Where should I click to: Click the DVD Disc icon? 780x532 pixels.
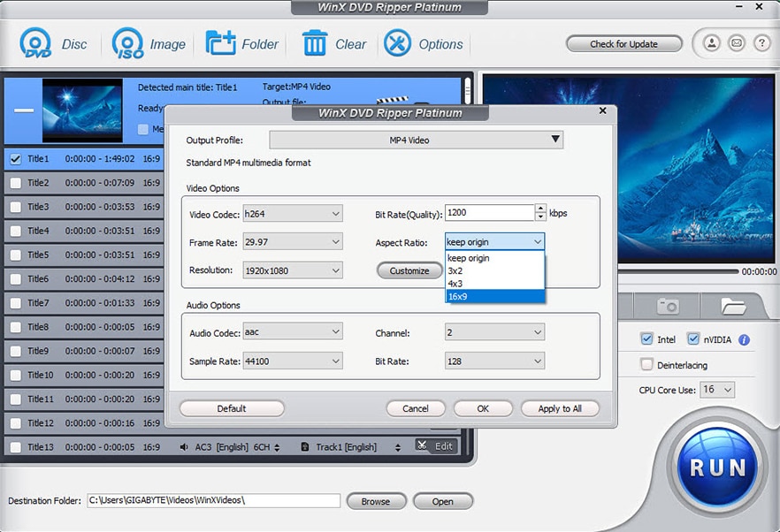[x=36, y=43]
